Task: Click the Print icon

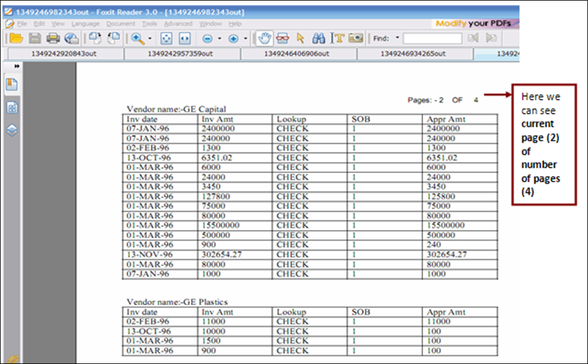Action: tap(53, 38)
